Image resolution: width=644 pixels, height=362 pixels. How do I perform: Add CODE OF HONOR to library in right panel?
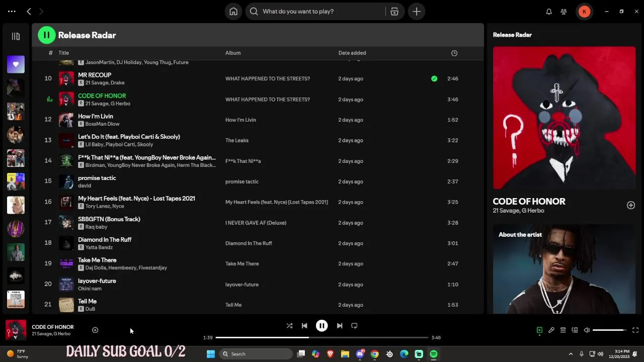click(630, 205)
